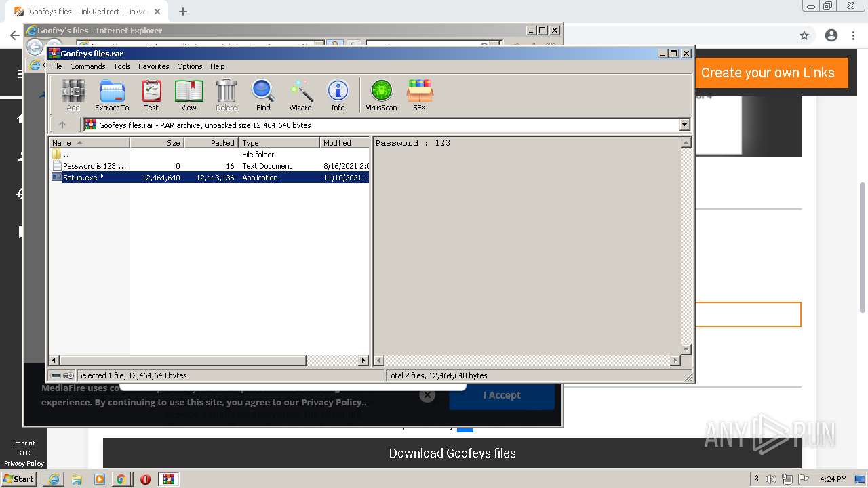
Task: Sort by Name column header
Action: pos(89,142)
